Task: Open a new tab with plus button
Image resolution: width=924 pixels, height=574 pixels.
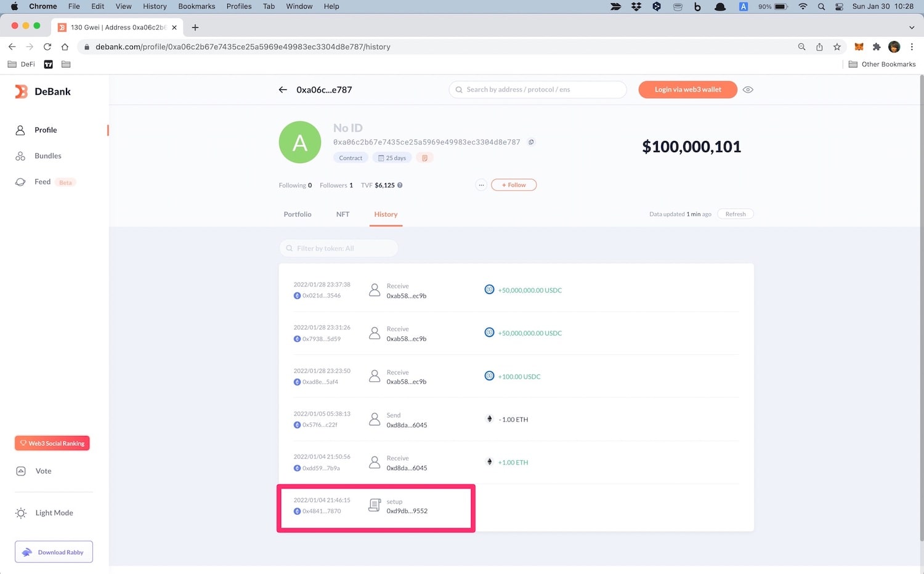Action: tap(195, 27)
